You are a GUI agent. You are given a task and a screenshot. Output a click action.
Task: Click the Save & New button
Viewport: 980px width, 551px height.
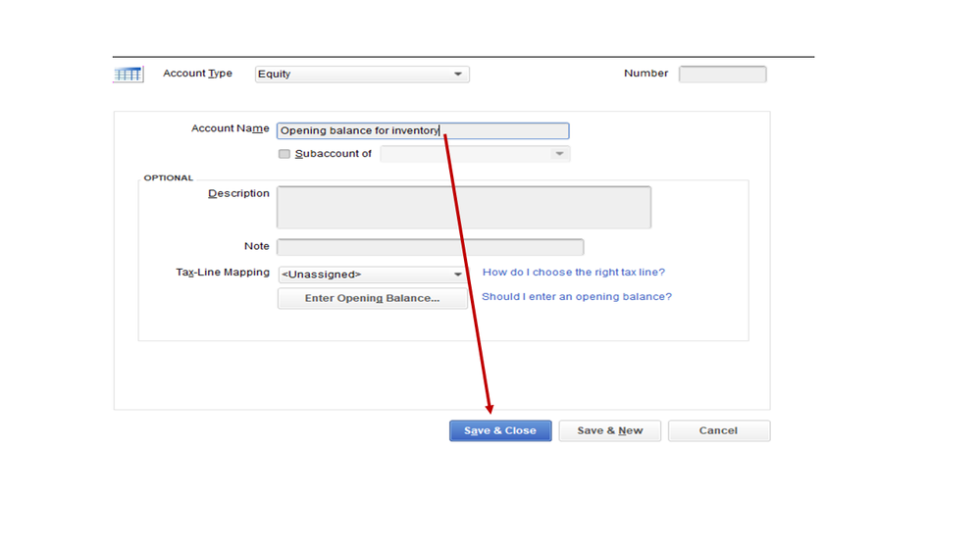(610, 430)
